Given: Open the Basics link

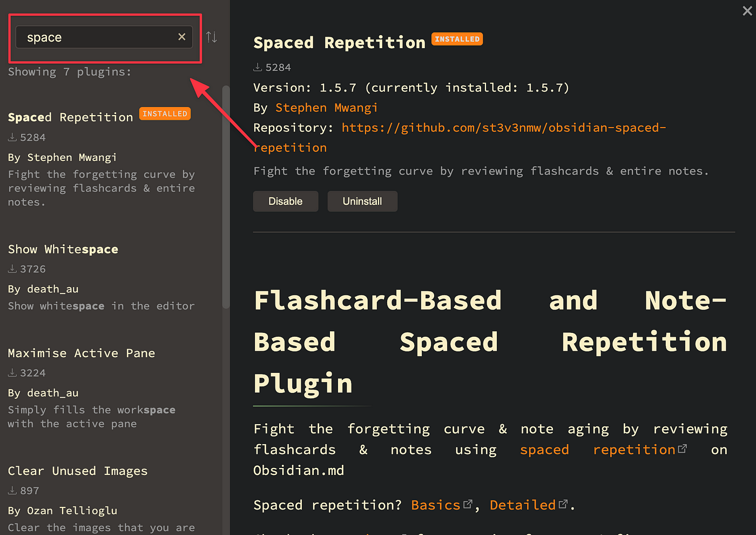Looking at the screenshot, I should pos(441,505).
